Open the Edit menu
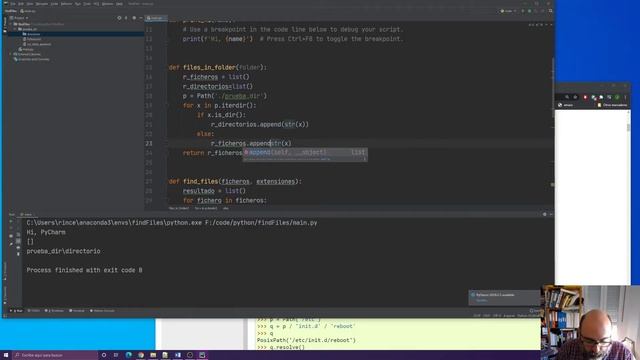640x360 pixels. 21,4
